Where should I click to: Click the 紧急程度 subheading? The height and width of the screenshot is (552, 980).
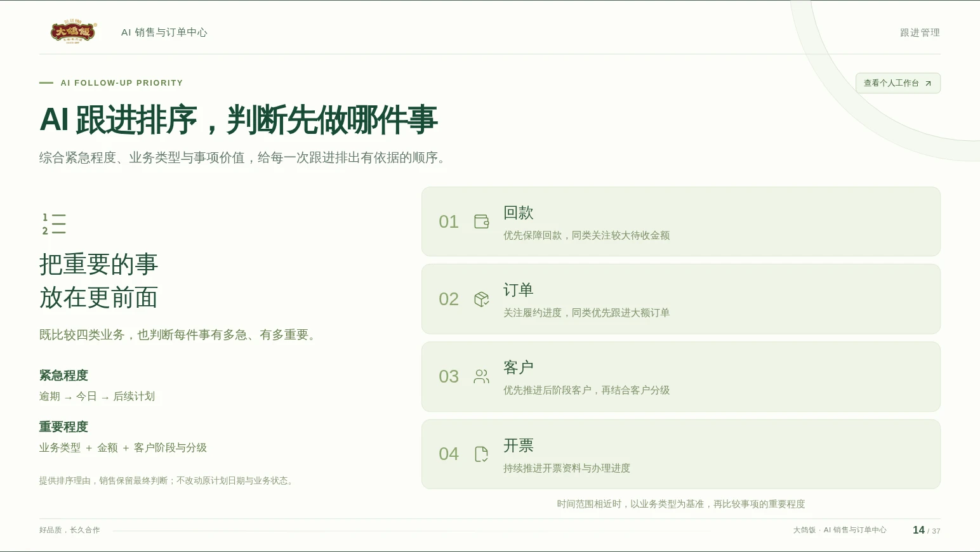point(63,376)
